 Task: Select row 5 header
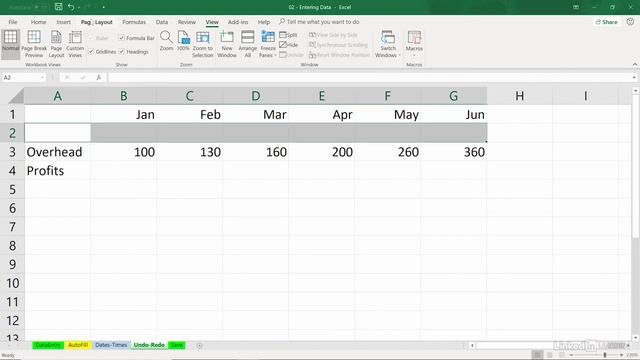click(x=12, y=189)
